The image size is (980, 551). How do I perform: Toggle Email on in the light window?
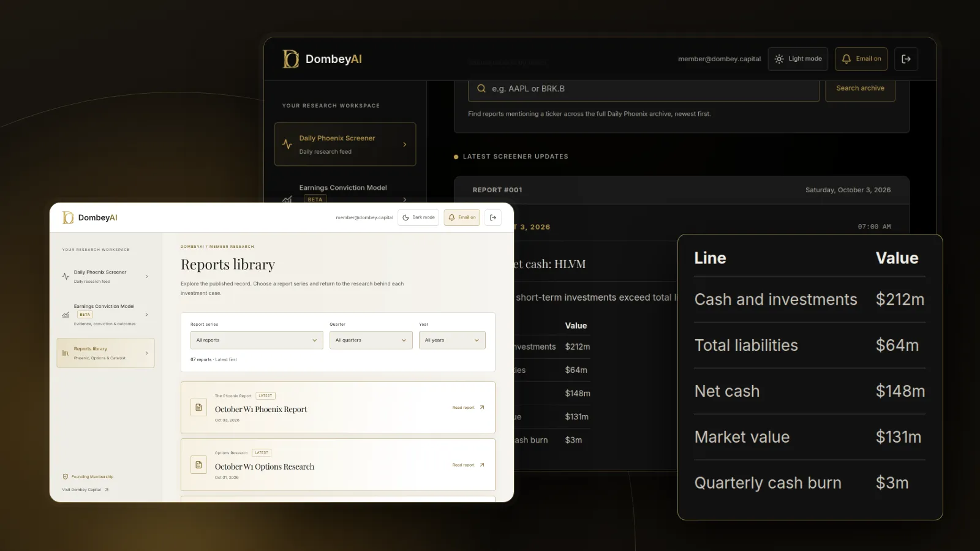462,217
